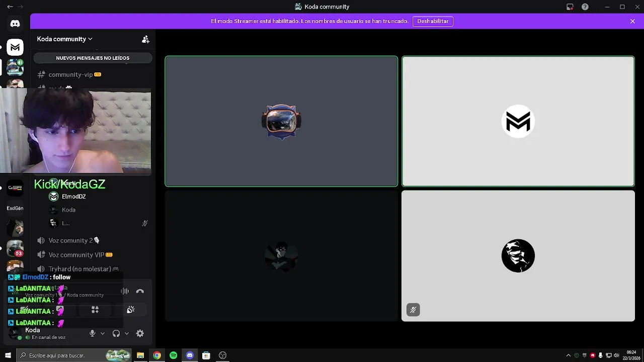This screenshot has height=362, width=644.
Task: Open Google Chrome from the taskbar
Action: click(x=157, y=355)
